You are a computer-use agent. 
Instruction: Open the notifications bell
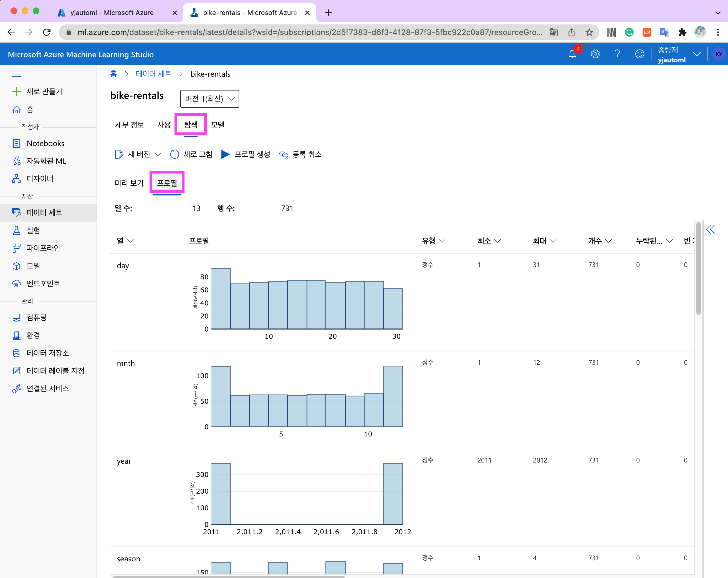(572, 54)
